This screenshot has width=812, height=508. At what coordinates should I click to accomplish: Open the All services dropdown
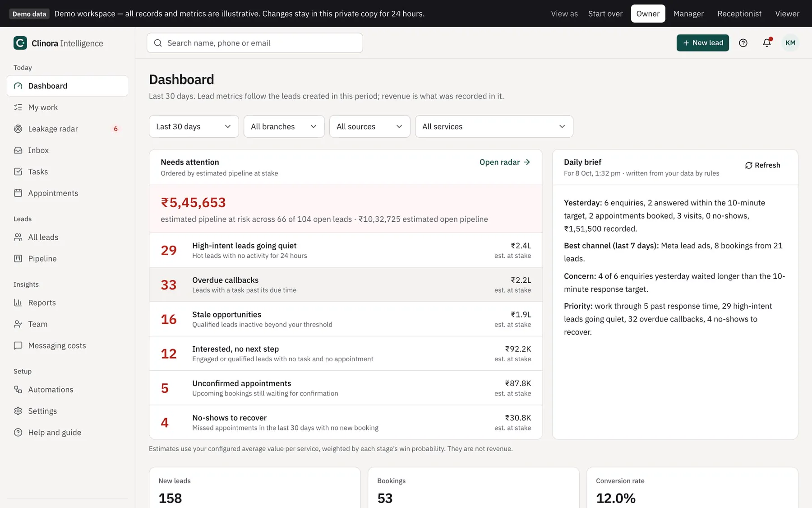point(494,126)
